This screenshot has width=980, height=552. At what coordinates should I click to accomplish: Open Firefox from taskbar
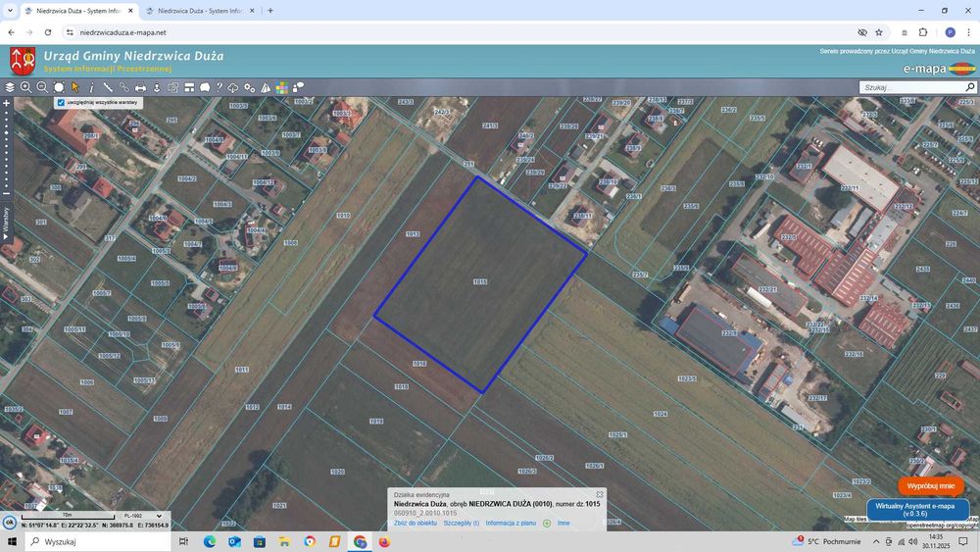point(384,541)
